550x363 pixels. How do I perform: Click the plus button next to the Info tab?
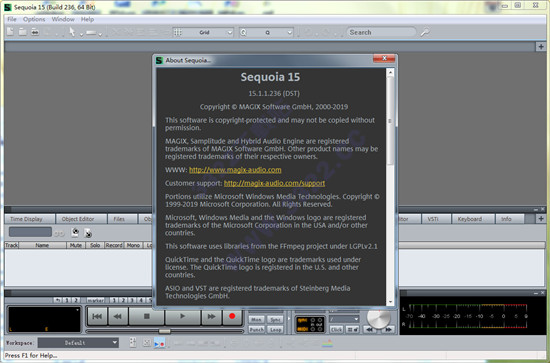click(541, 219)
